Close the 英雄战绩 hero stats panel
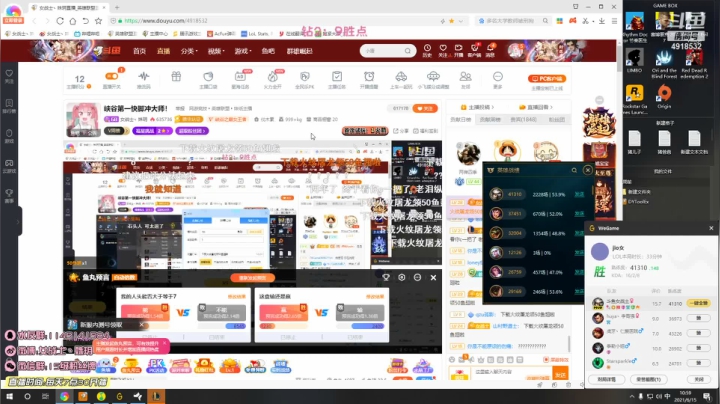Screen dimensions: 720x404 587,170
